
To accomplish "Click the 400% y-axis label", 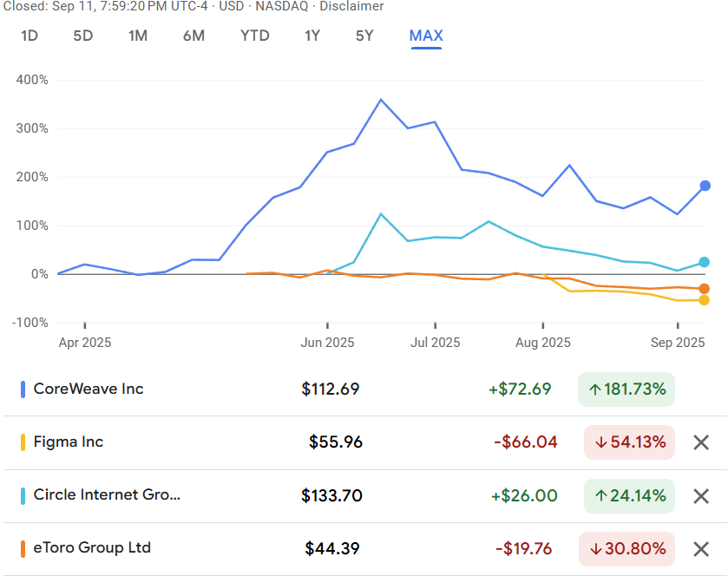I will tap(32, 80).
